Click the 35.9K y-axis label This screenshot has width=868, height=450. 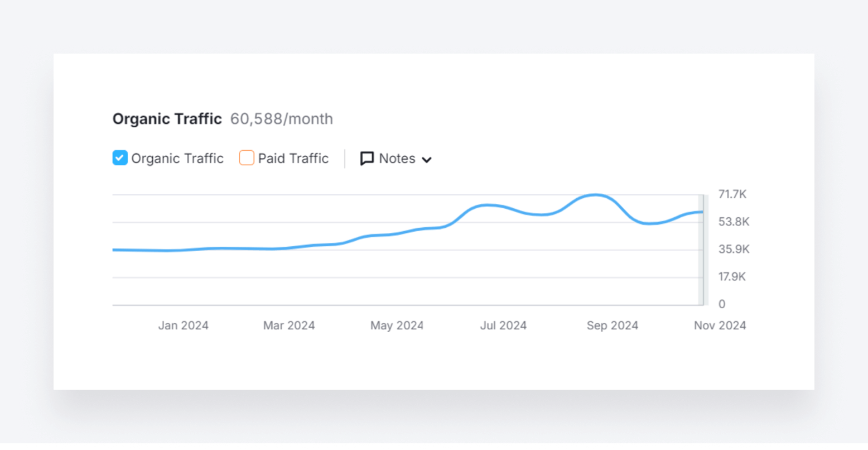(734, 249)
